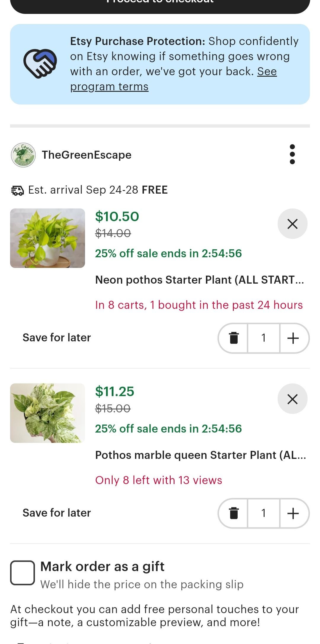Open Pothos marble queen product thumbnail
This screenshot has width=320, height=644.
click(x=47, y=413)
